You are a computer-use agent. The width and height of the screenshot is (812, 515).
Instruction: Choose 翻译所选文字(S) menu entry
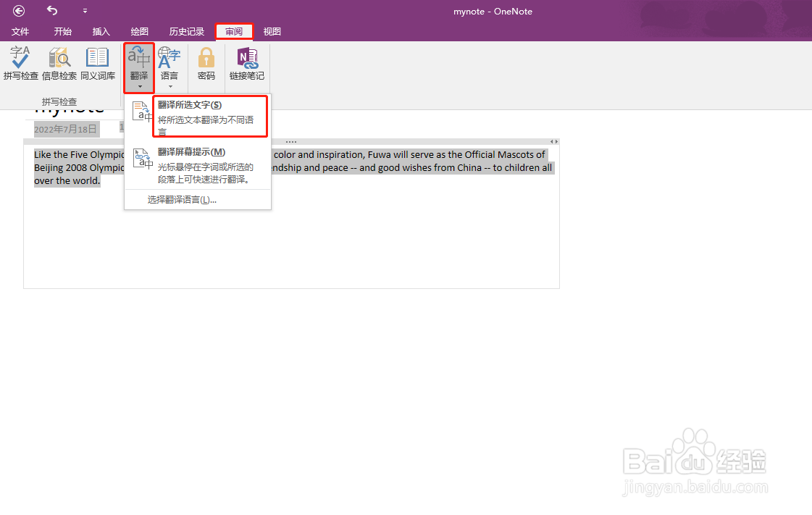(198, 116)
